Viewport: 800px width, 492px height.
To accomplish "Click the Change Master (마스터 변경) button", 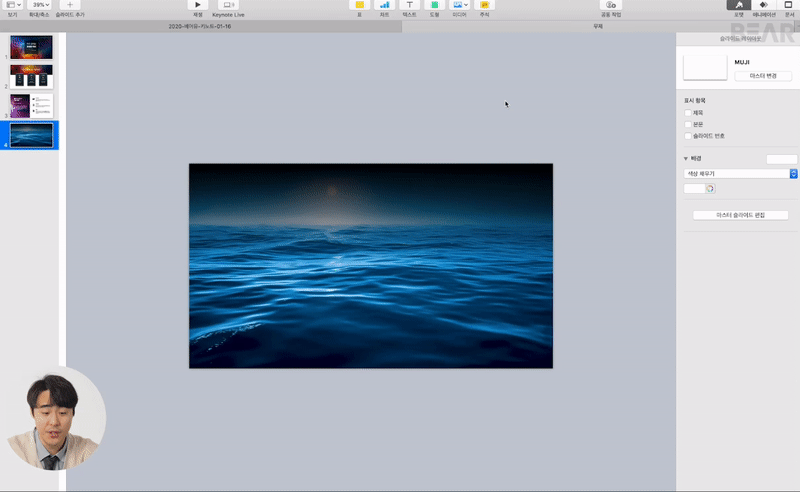I will (763, 76).
